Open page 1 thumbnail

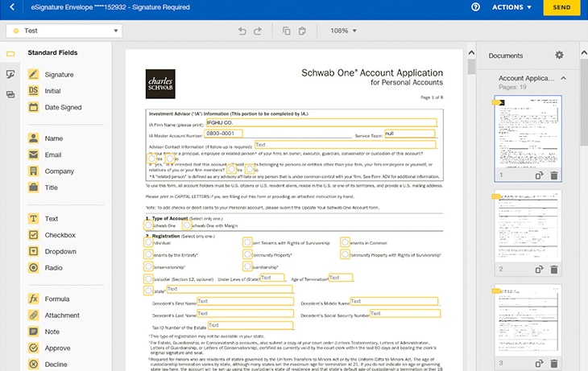tap(528, 132)
